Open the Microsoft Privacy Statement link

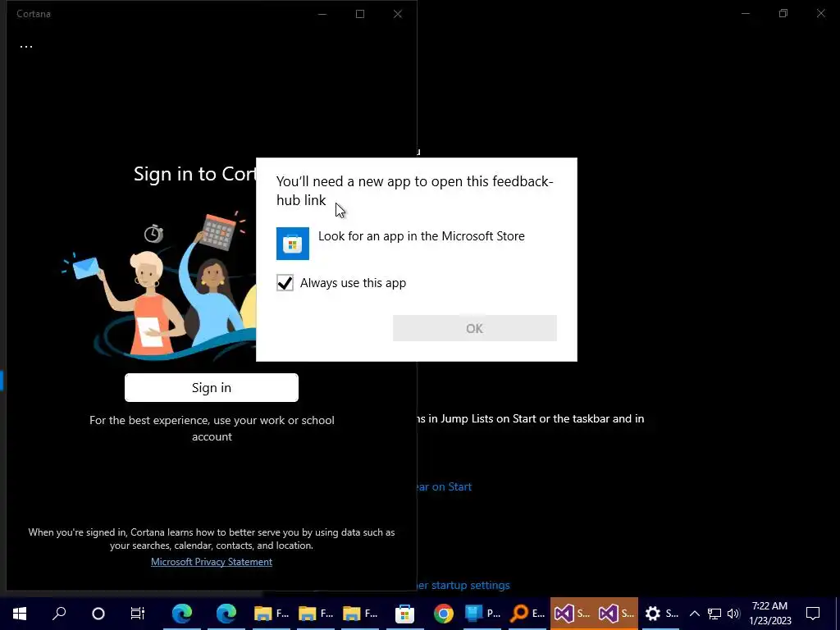point(212,561)
